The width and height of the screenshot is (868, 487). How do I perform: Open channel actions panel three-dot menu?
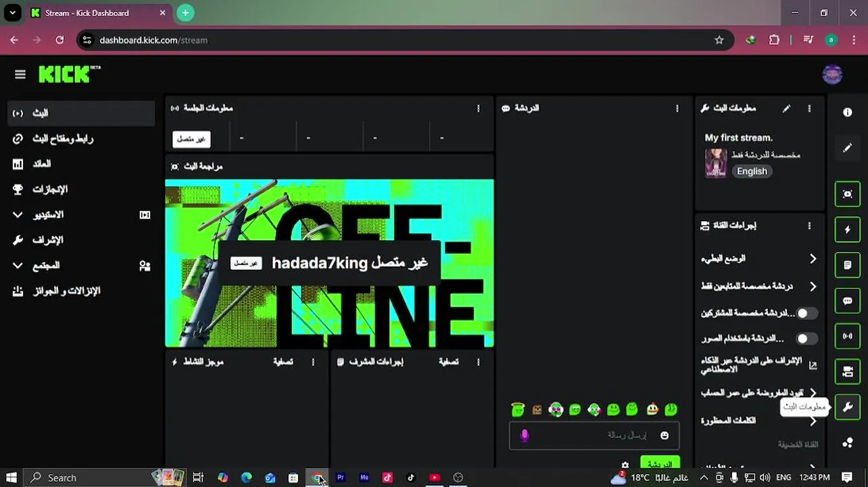click(809, 225)
